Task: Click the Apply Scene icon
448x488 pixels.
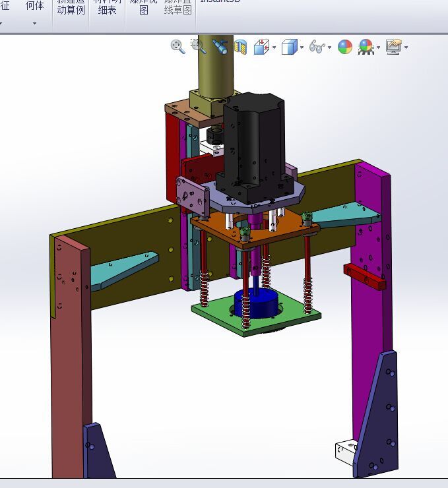Action: (x=366, y=47)
